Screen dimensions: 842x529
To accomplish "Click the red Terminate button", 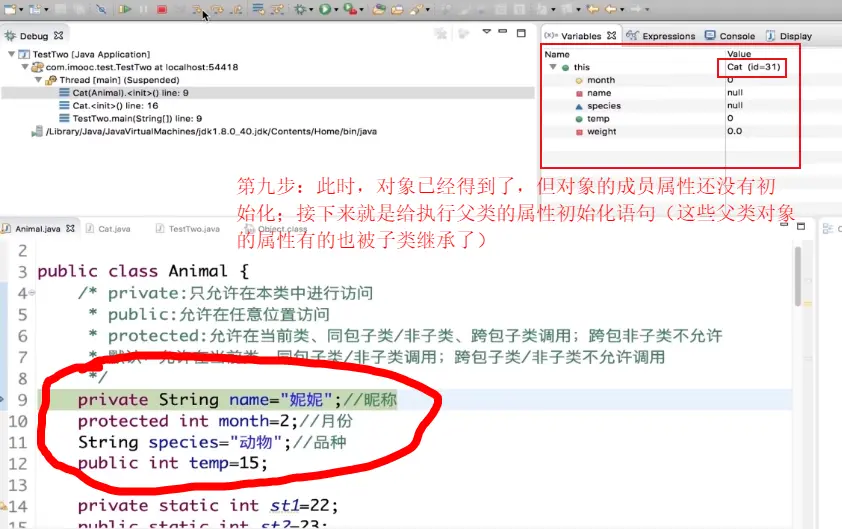I will pos(162,9).
